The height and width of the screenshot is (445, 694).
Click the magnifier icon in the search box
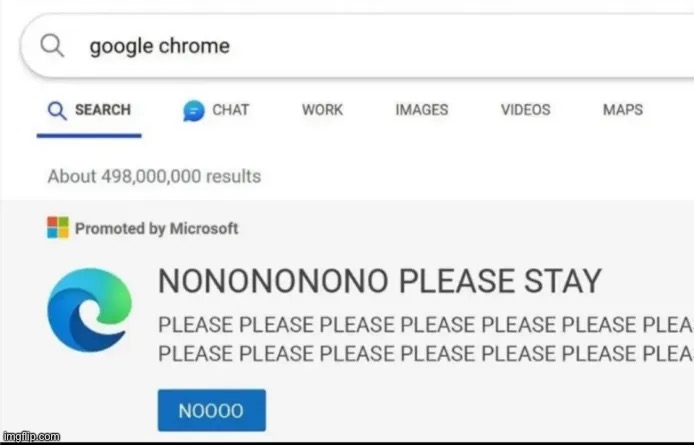point(52,46)
